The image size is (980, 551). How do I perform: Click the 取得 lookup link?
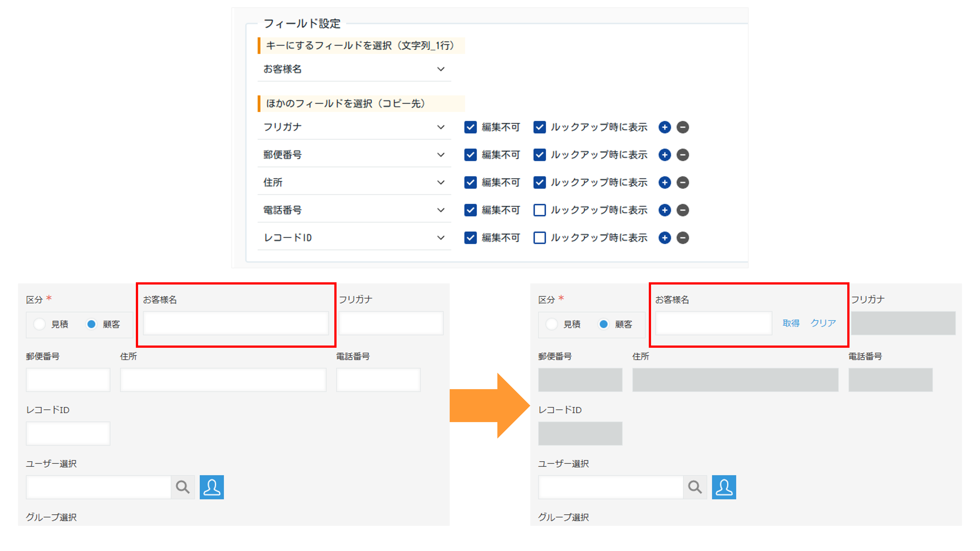(791, 323)
